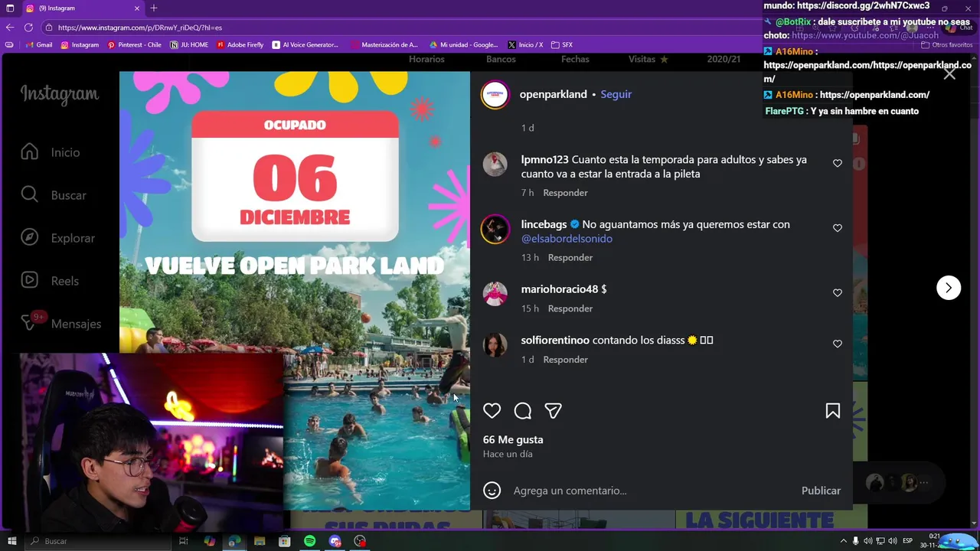Open the comment bubble icon under the post

pos(523,411)
